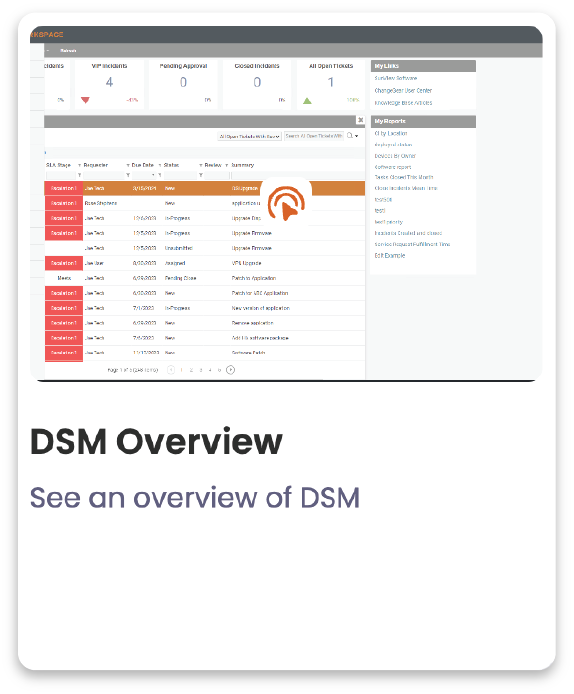The height and width of the screenshot is (694, 574).
Task: Go to previous page arrow in pager
Action: 171,370
